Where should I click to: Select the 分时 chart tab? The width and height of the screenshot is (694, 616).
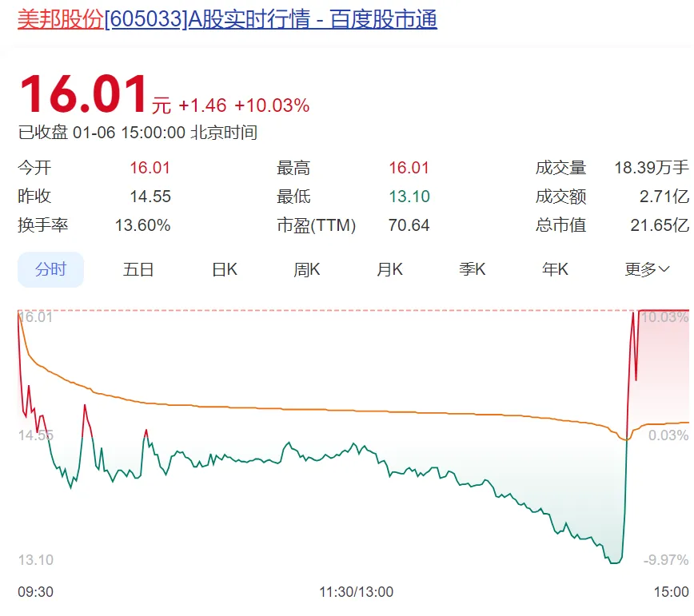pyautogui.click(x=50, y=269)
